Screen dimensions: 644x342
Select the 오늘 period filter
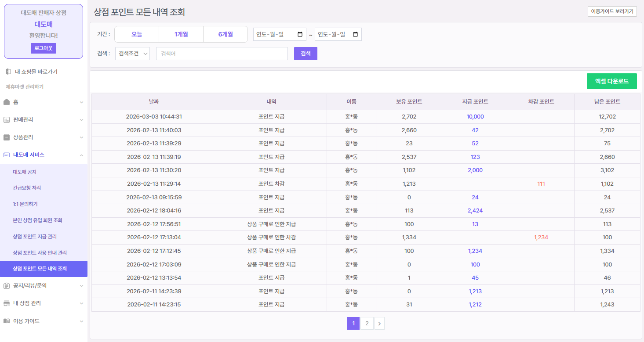click(x=137, y=34)
